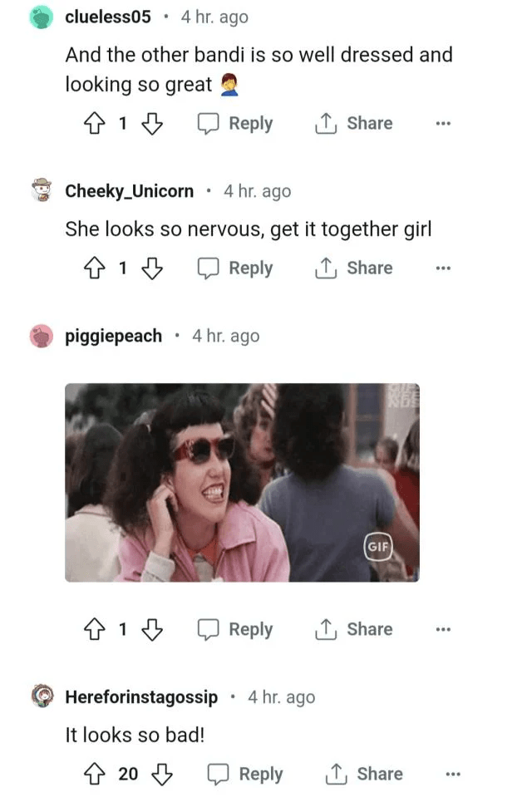Share Hereforinstagossip's comment

tap(363, 774)
